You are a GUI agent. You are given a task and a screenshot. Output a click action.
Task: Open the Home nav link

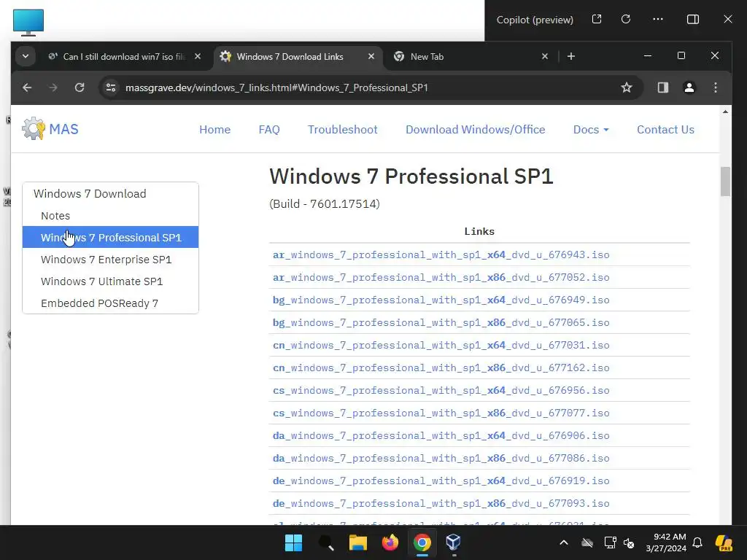215,130
